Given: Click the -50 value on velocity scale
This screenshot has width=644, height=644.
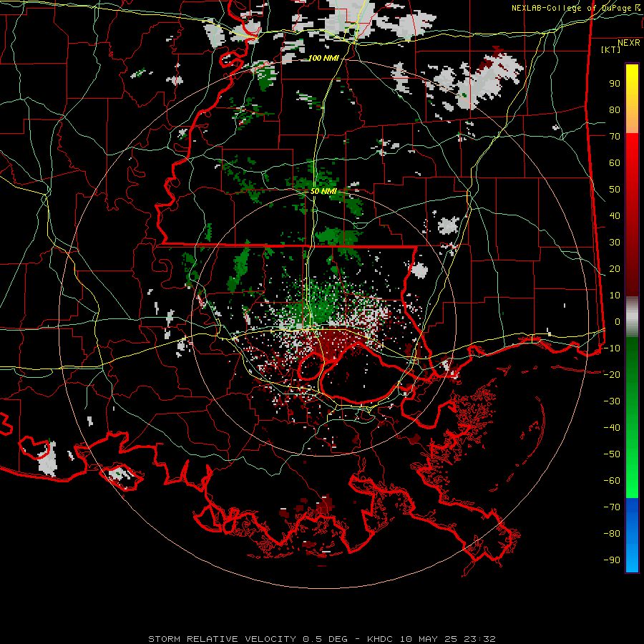Looking at the screenshot, I should [612, 454].
